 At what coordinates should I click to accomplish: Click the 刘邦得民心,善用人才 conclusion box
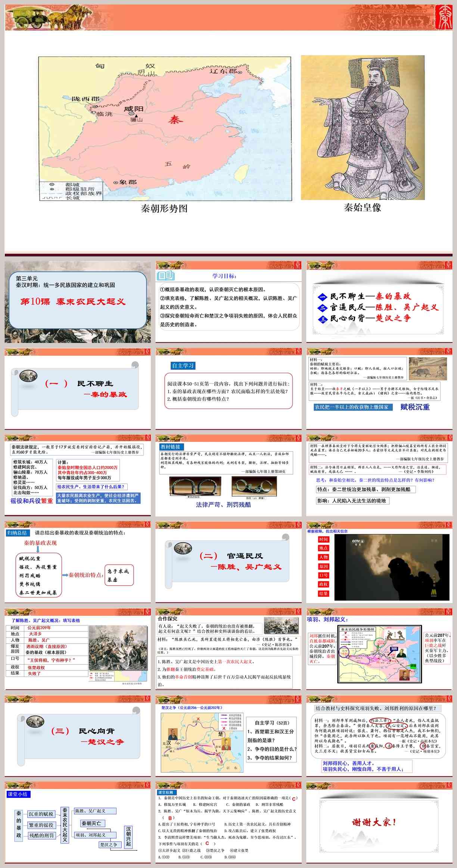coord(367,766)
